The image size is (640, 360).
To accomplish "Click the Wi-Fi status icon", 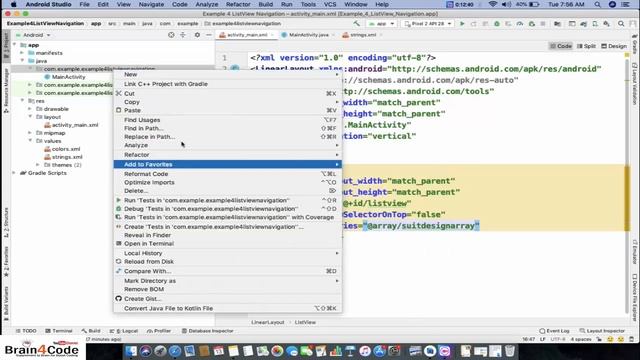I will 493,4.
